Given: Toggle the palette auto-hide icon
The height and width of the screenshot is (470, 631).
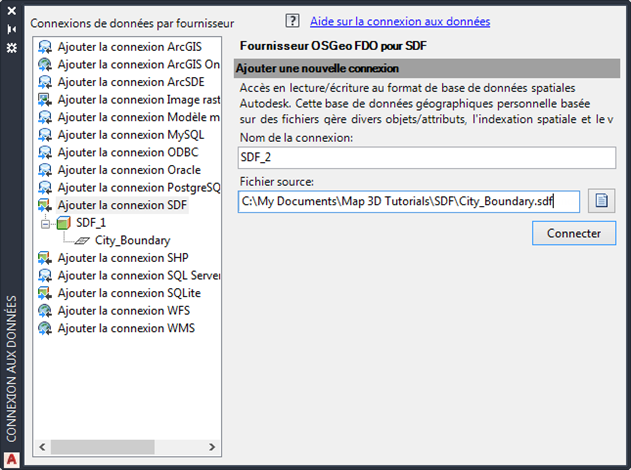Looking at the screenshot, I should pos(12,29).
